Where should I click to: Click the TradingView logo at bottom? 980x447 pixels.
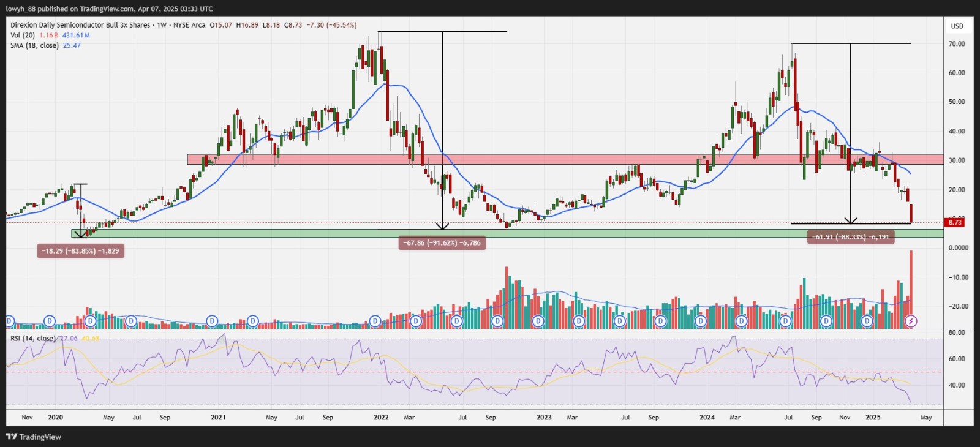coord(34,437)
